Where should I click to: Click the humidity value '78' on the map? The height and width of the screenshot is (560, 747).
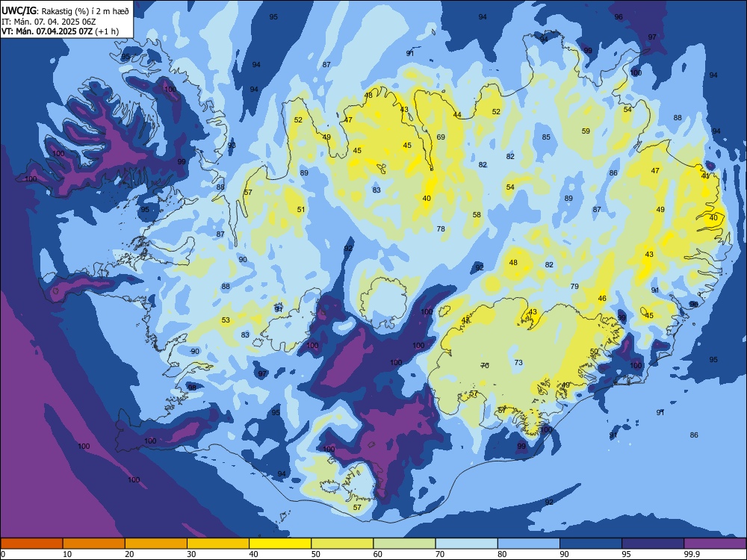click(441, 229)
